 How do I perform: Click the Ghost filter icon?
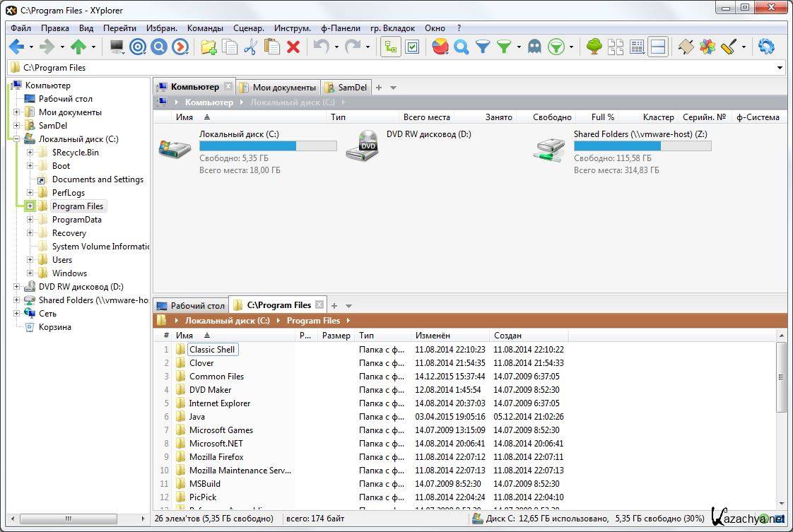[535, 47]
